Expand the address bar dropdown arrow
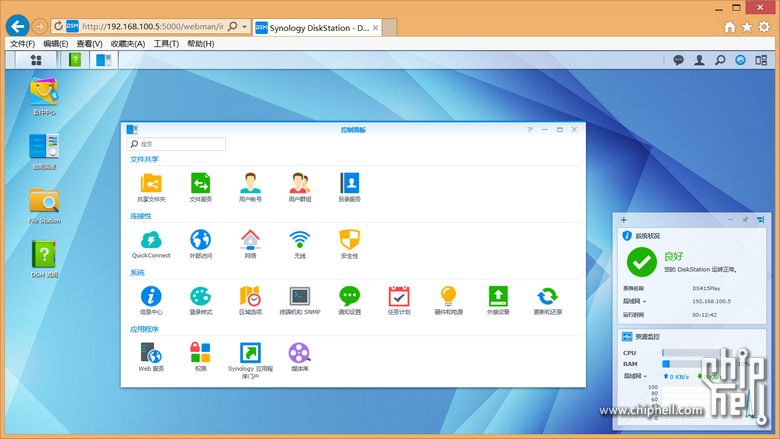This screenshot has width=780, height=439. 245,26
